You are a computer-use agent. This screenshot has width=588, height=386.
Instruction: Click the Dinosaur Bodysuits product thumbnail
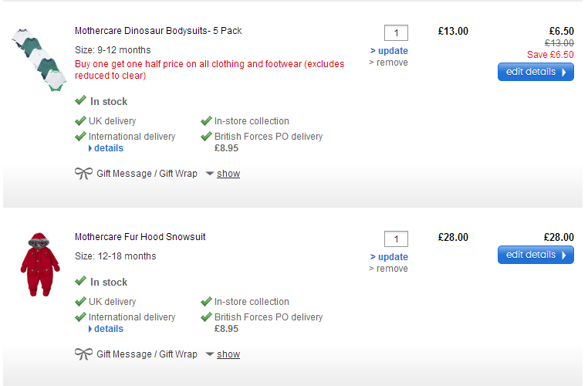pyautogui.click(x=39, y=59)
